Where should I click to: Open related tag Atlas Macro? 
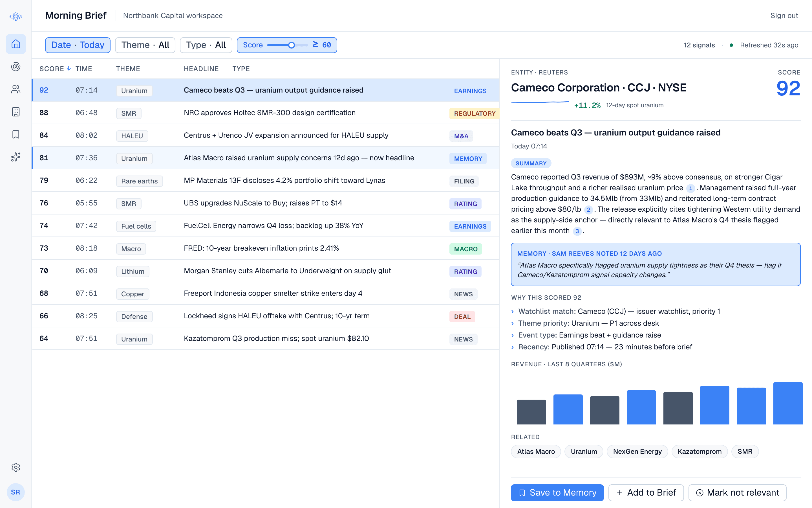coord(536,452)
